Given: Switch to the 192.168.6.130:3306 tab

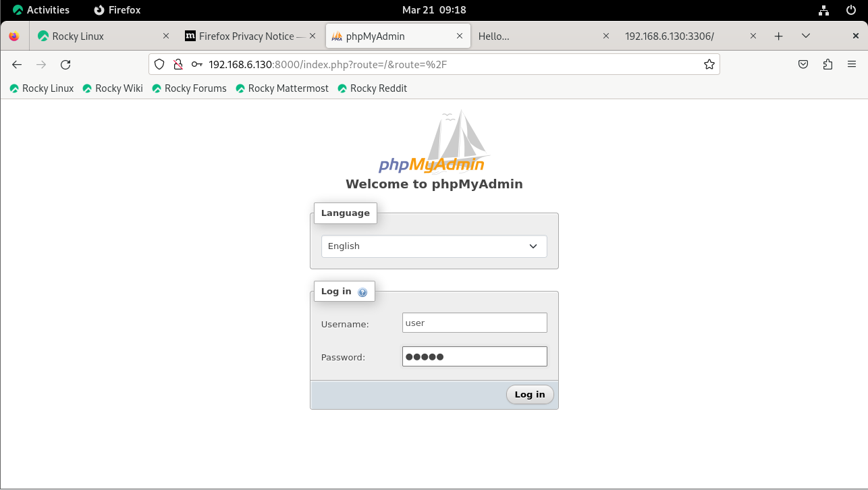Looking at the screenshot, I should point(690,36).
